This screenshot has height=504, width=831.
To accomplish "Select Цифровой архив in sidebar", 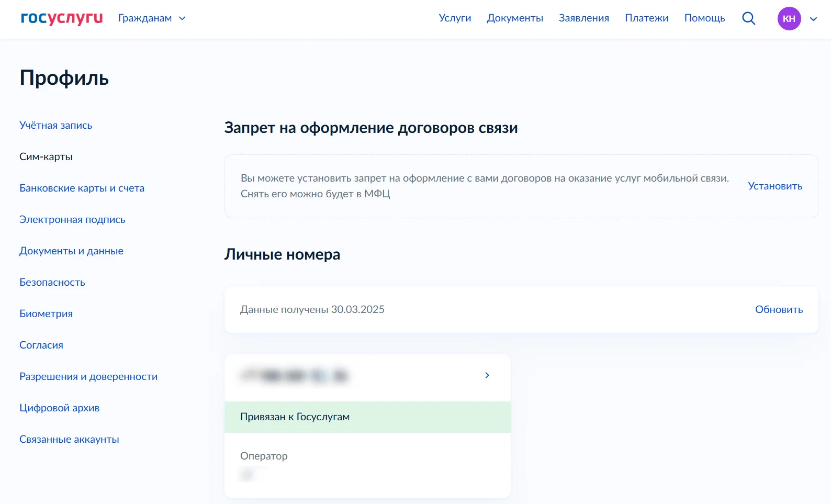I will pyautogui.click(x=59, y=408).
